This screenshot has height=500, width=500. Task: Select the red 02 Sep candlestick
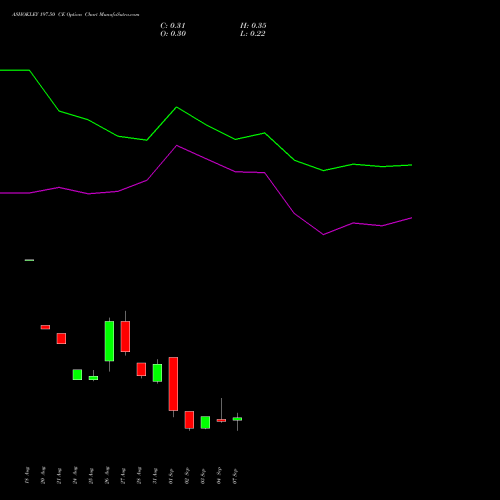[189, 420]
